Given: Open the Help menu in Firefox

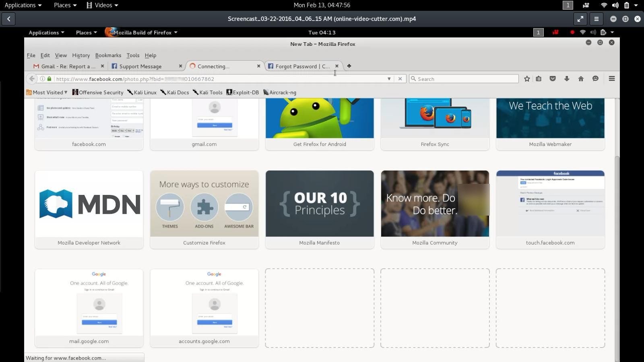Looking at the screenshot, I should (x=151, y=56).
